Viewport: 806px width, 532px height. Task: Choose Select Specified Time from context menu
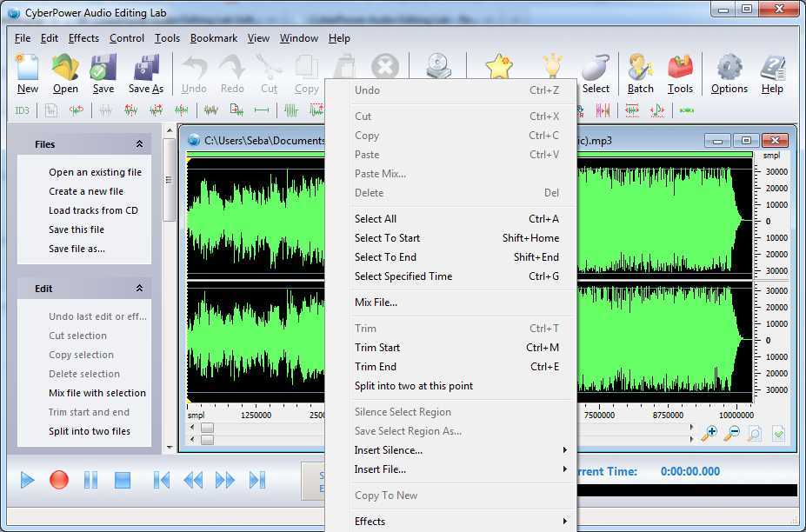click(x=403, y=276)
